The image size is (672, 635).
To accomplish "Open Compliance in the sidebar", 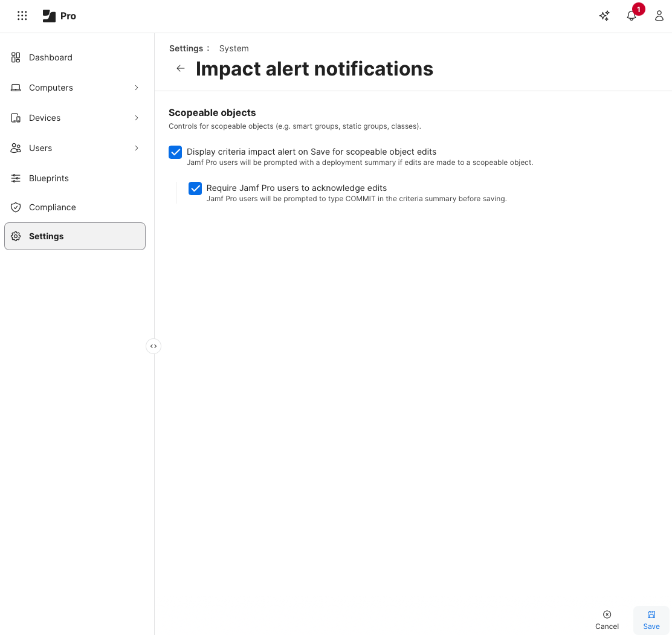I will click(75, 207).
